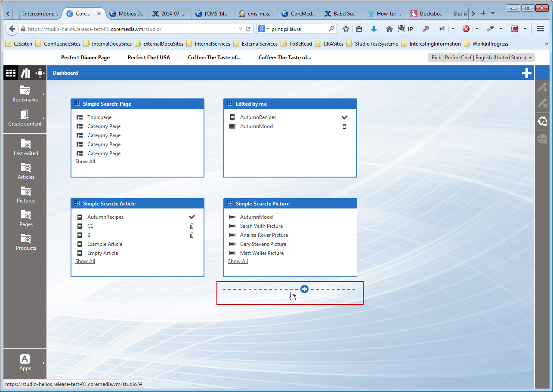Open a new browser tab with plus
The width and height of the screenshot is (553, 392).
click(x=483, y=14)
